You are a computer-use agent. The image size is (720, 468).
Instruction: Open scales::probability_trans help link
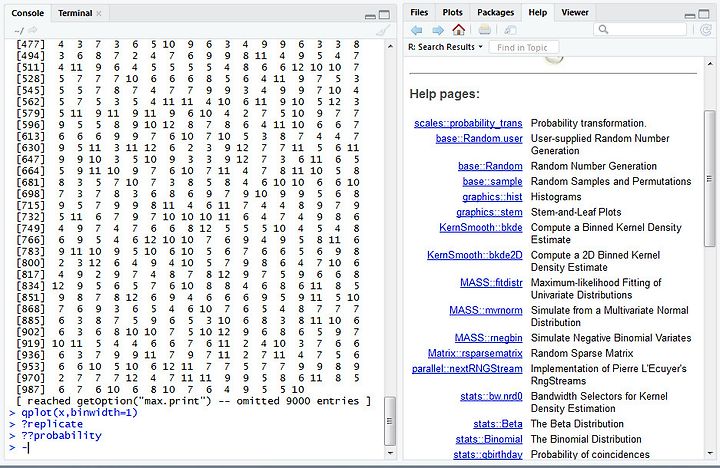468,123
